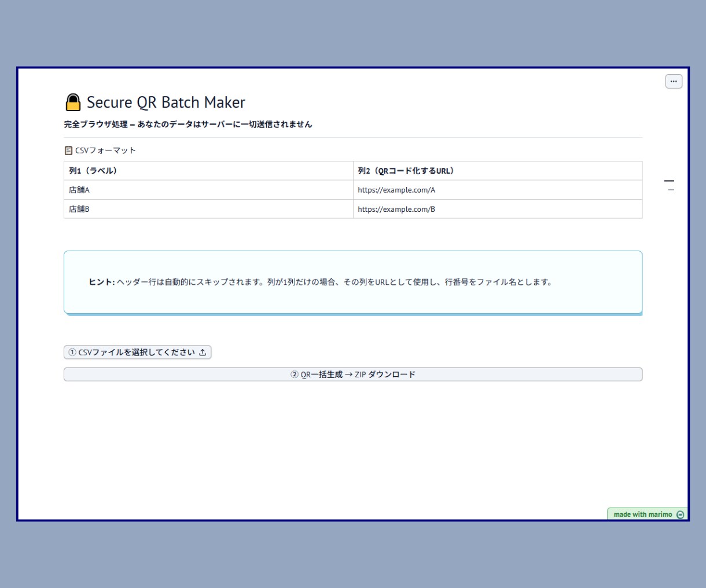Click the https://example.com/B cell
706x588 pixels.
(x=498, y=209)
